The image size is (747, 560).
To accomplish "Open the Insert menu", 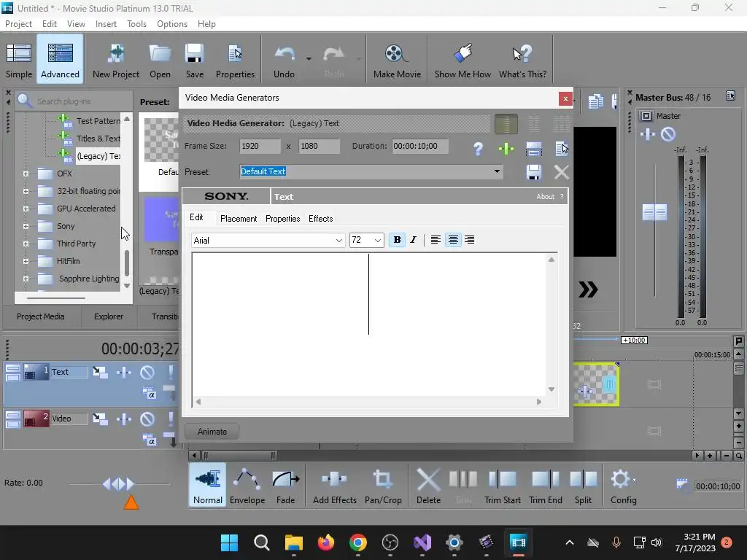I will point(106,24).
